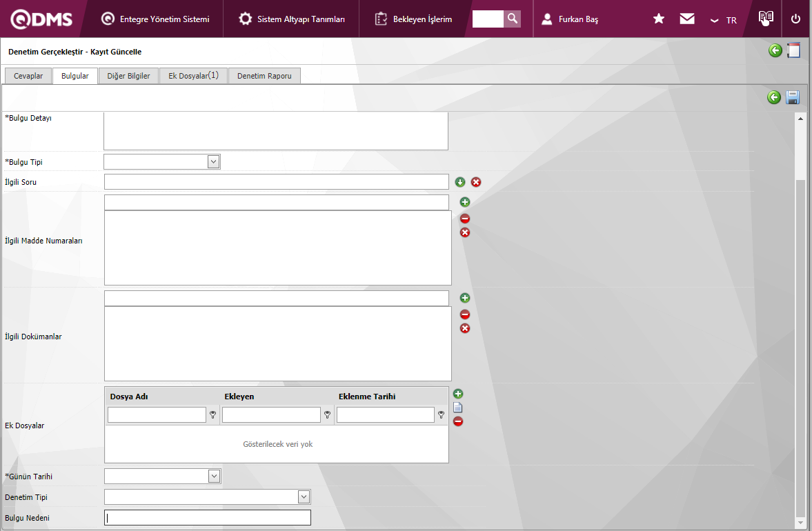Click the vertical scrollbar down arrow
This screenshot has width=812, height=531.
(x=800, y=523)
